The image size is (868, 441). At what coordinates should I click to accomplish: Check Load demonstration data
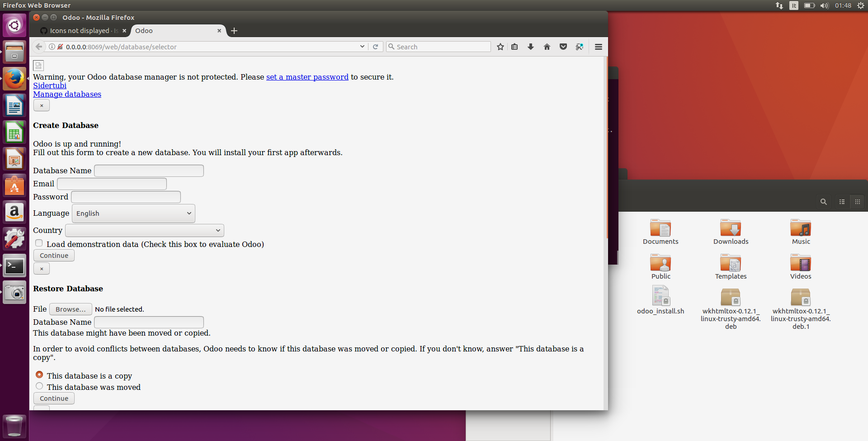(x=39, y=243)
